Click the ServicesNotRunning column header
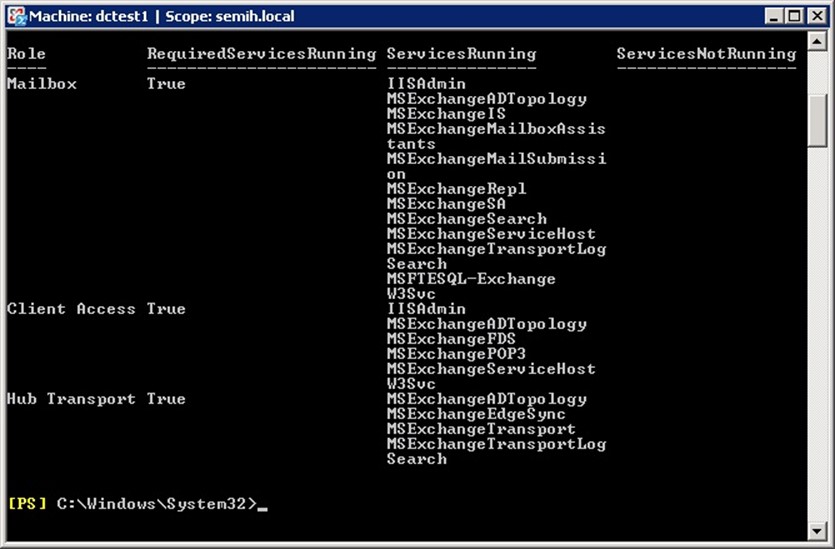Image resolution: width=835 pixels, height=549 pixels. click(x=706, y=54)
